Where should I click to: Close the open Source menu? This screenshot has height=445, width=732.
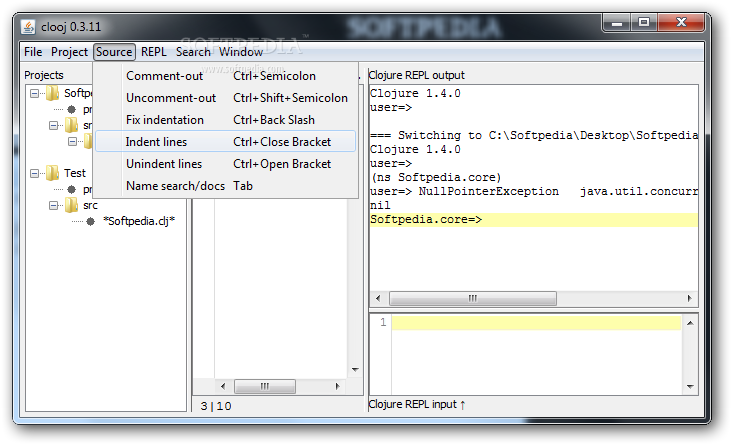pos(114,52)
